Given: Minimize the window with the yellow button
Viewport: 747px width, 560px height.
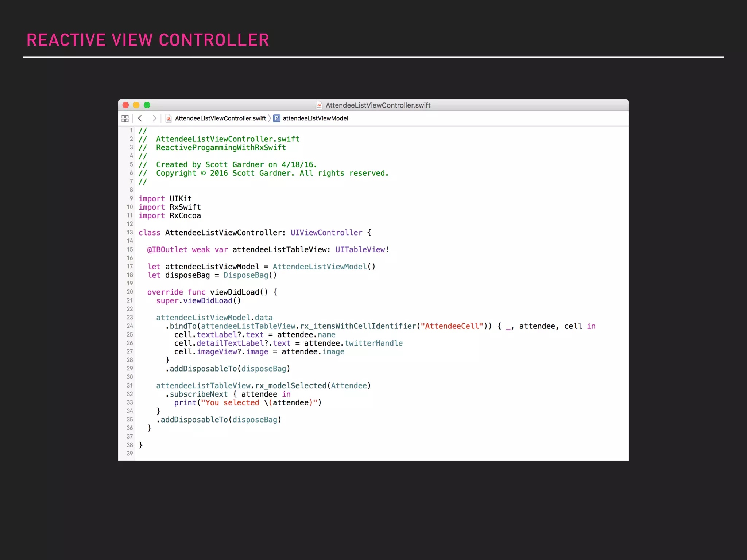Looking at the screenshot, I should click(x=136, y=105).
